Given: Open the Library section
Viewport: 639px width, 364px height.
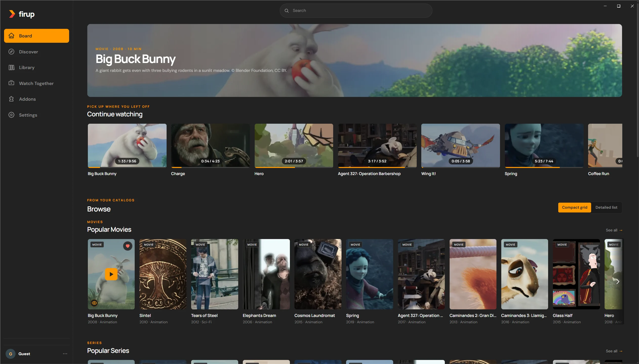Looking at the screenshot, I should [x=36, y=67].
